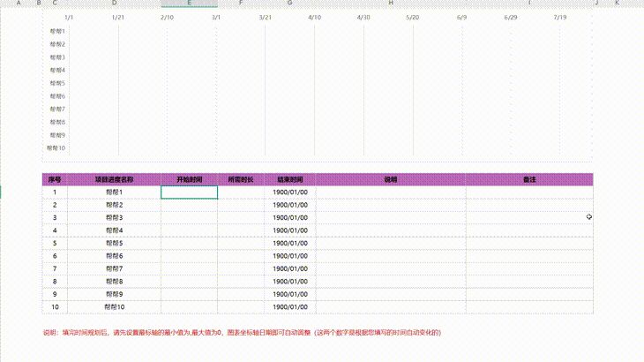Click column H header
644x362 pixels.
[391, 4]
